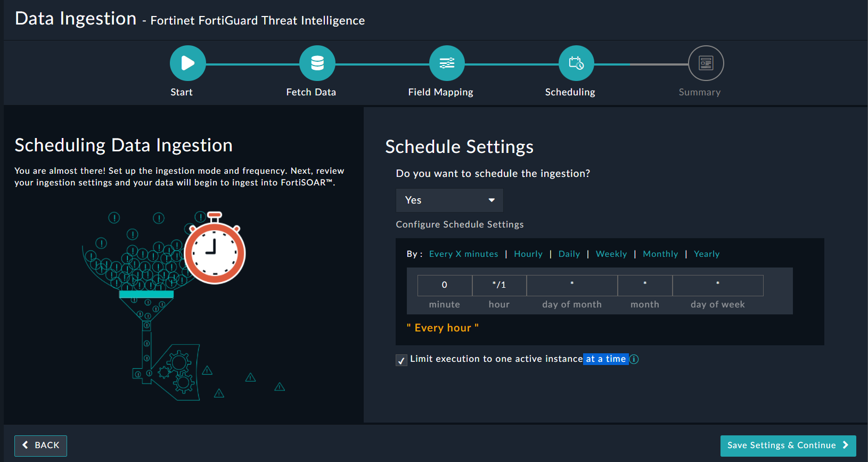The width and height of the screenshot is (868, 462).
Task: Click the Start step play icon
Action: 187,63
